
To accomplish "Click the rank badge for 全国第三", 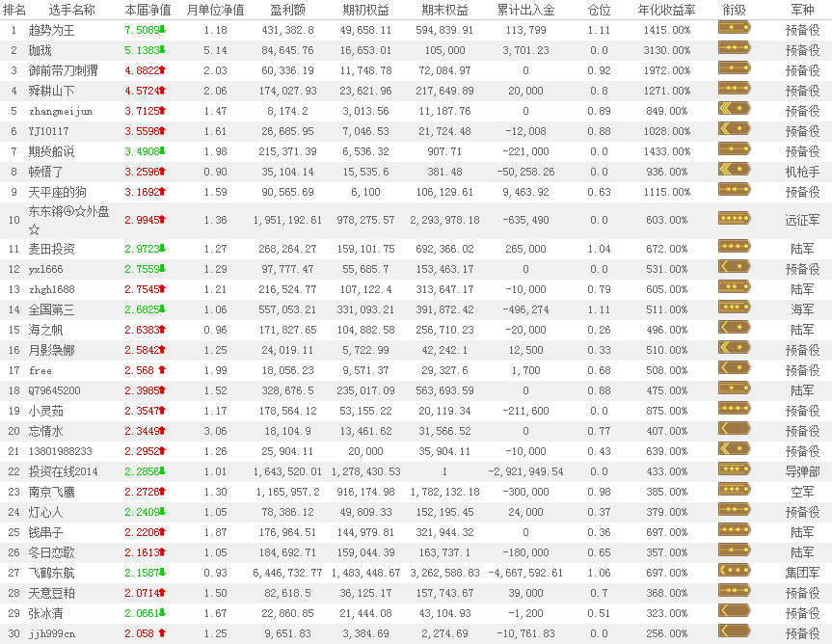I will pyautogui.click(x=735, y=308).
